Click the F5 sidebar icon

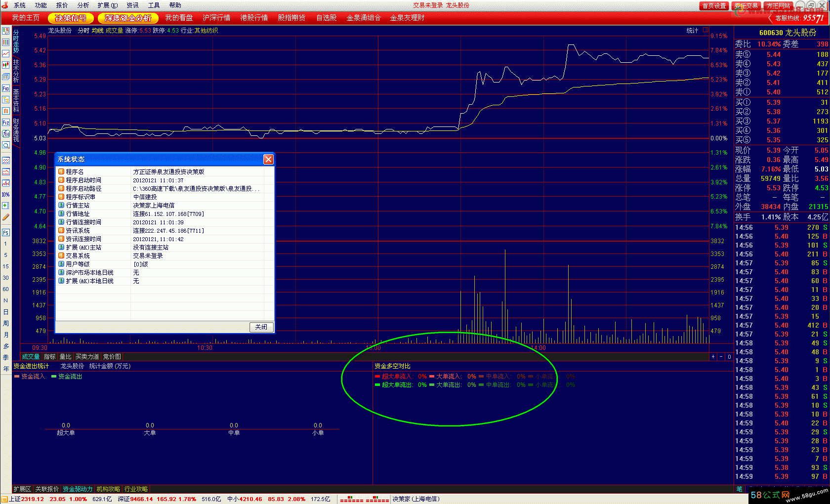pyautogui.click(x=6, y=232)
